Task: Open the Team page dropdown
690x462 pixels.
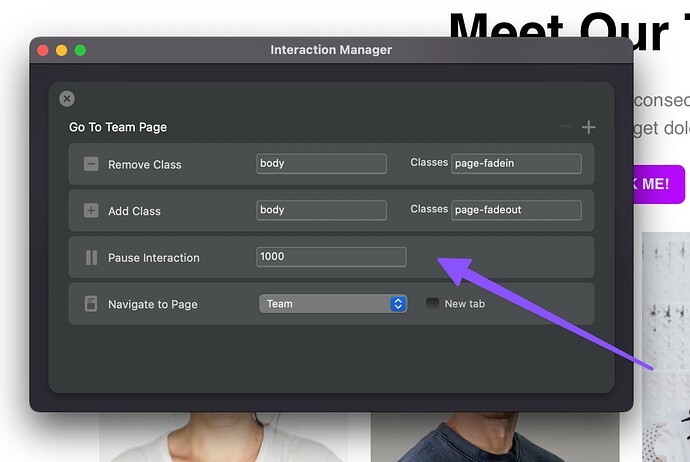Action: [332, 304]
